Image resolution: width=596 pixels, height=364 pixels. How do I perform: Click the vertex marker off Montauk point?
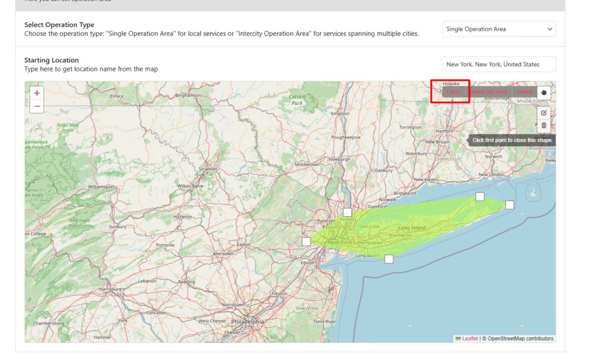510,204
